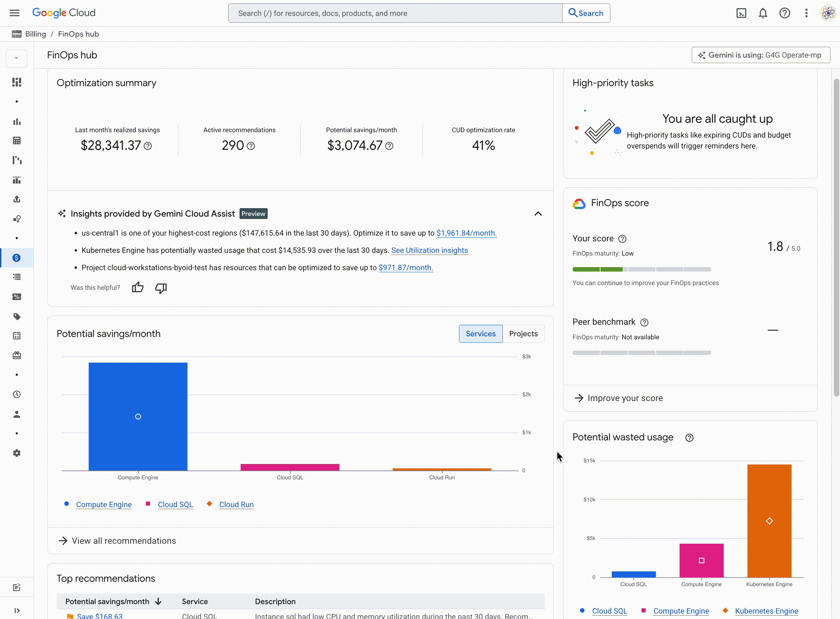The height and width of the screenshot is (619, 840).
Task: Open the clock history sidebar icon
Action: pyautogui.click(x=17, y=395)
